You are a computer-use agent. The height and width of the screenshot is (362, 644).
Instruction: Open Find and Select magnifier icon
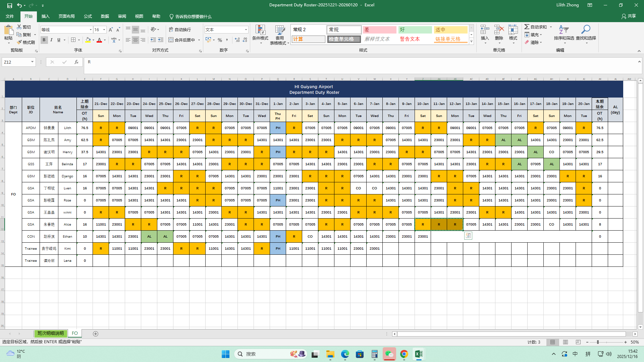[x=586, y=29]
